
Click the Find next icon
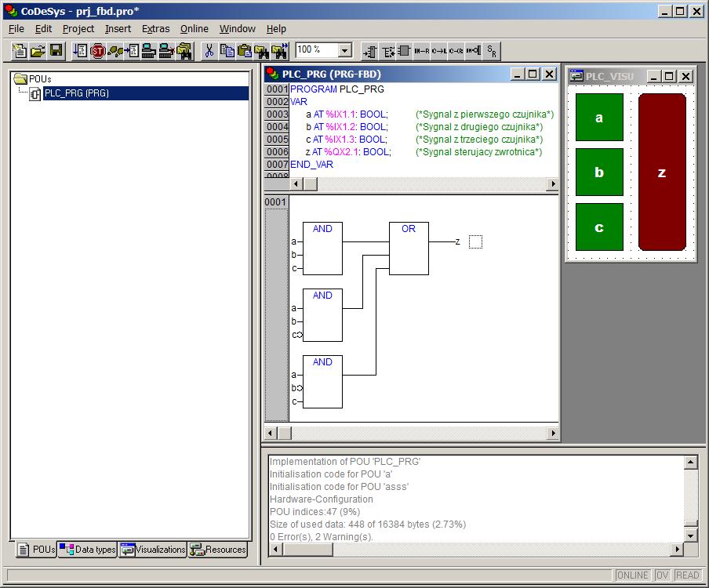click(279, 51)
